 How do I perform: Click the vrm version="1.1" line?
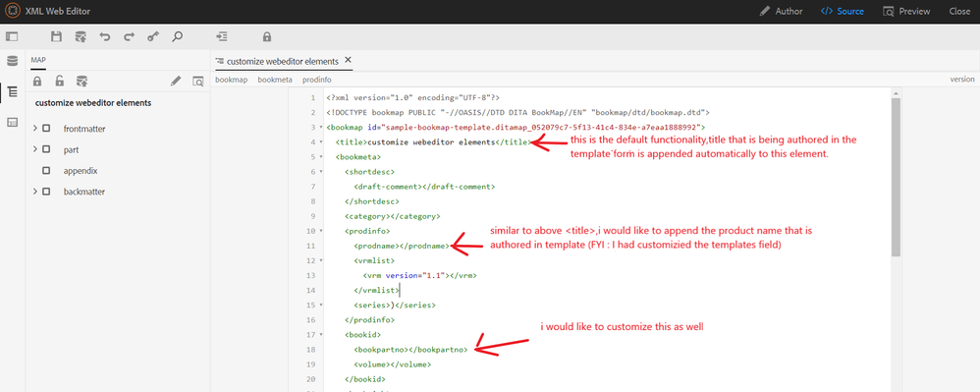click(419, 276)
